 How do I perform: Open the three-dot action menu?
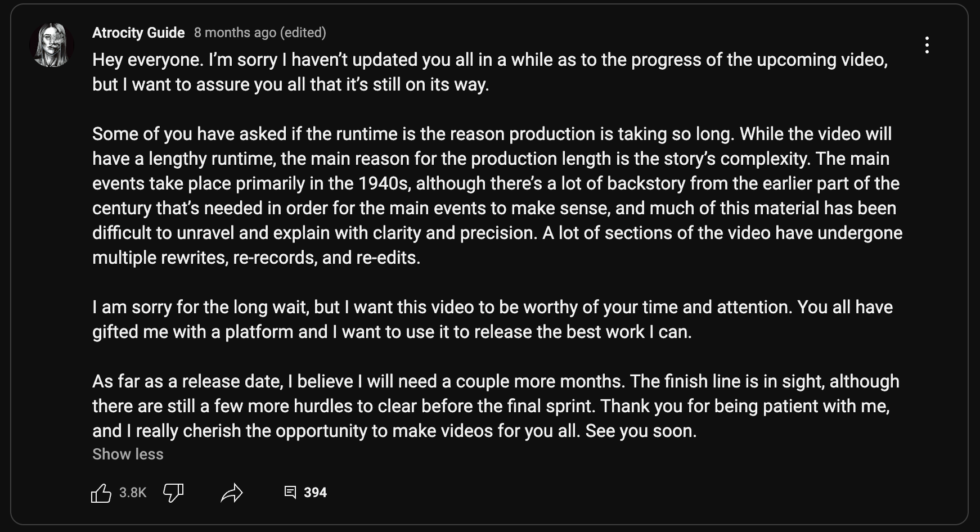click(x=927, y=45)
